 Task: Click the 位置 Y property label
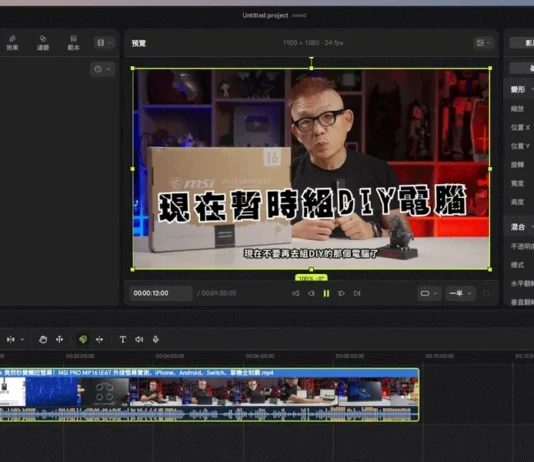(x=520, y=146)
